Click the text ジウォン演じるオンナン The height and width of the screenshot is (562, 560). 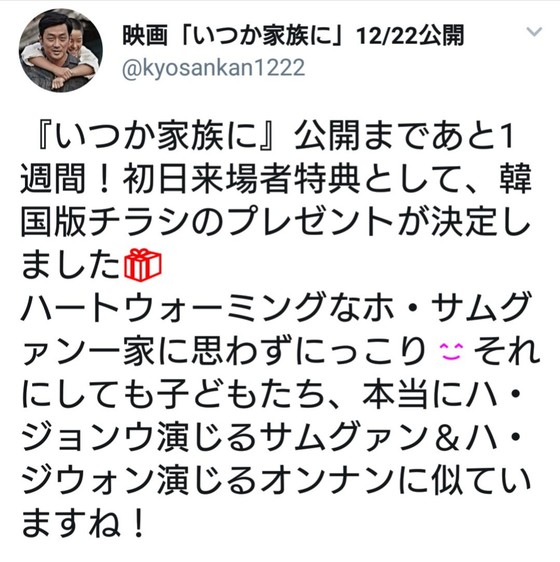coord(208,479)
